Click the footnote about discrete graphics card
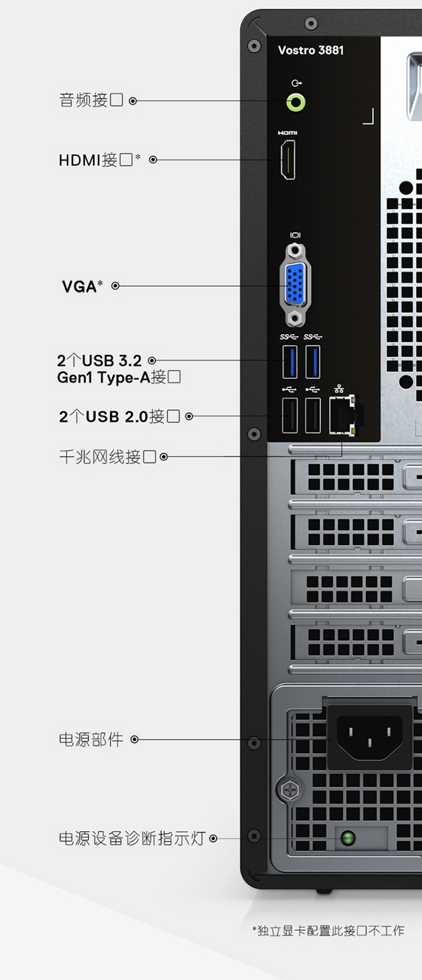Screen dimensions: 422x980 (x=328, y=930)
